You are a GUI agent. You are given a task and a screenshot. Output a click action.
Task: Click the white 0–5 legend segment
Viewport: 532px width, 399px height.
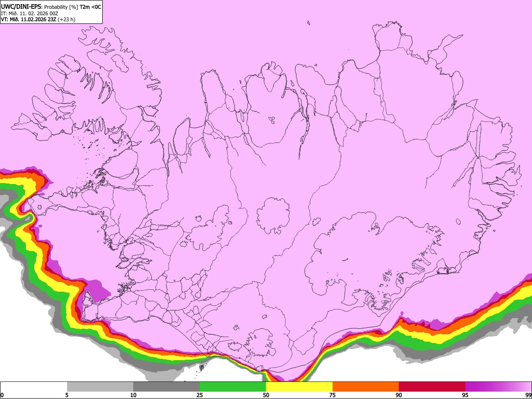click(34, 387)
